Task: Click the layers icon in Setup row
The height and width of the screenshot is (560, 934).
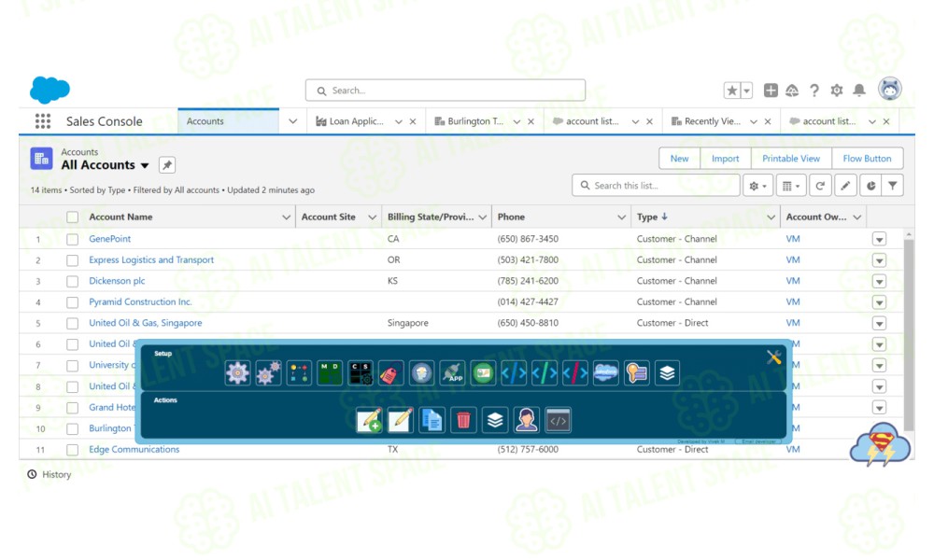Action: 667,373
